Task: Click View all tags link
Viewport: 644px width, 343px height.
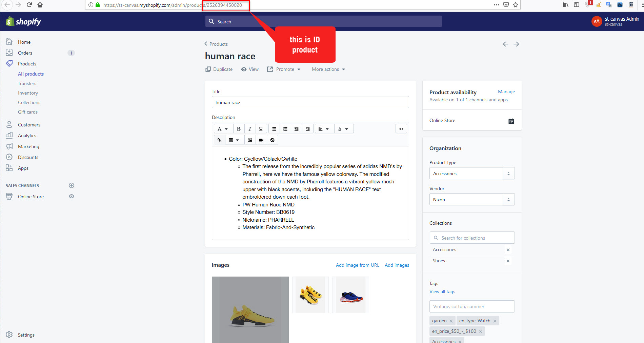Action: 442,291
